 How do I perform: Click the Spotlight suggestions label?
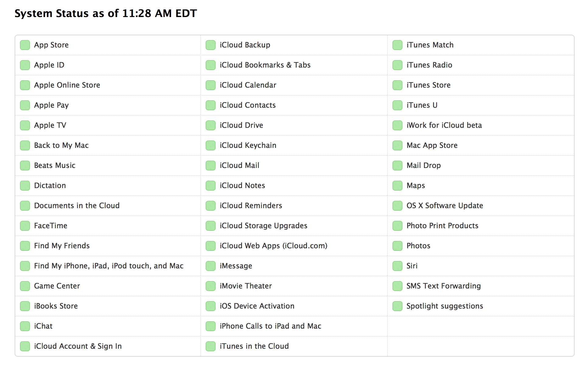pos(445,306)
